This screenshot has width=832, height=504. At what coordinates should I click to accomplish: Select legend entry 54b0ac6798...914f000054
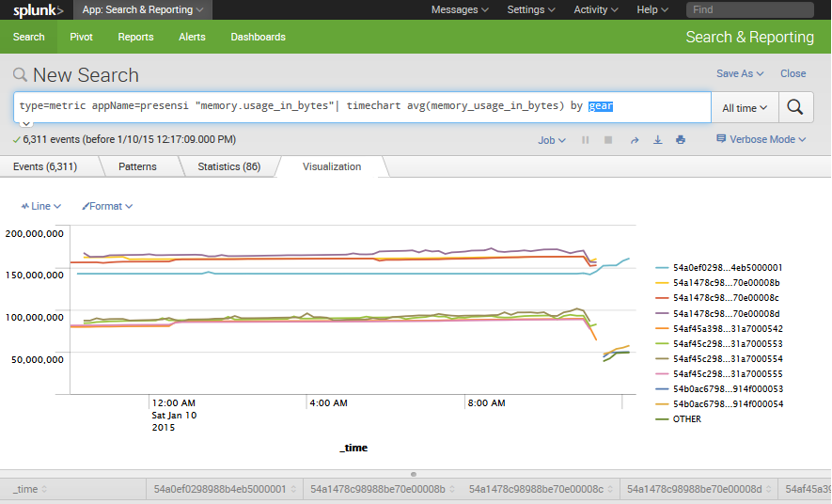[719, 403]
